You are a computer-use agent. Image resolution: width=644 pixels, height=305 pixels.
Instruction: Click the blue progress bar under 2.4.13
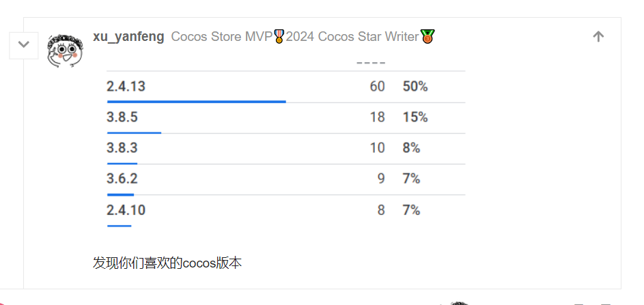(196, 102)
